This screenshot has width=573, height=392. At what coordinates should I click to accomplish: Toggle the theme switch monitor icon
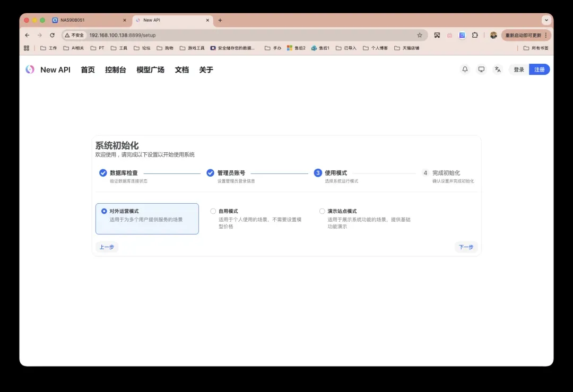tap(481, 69)
